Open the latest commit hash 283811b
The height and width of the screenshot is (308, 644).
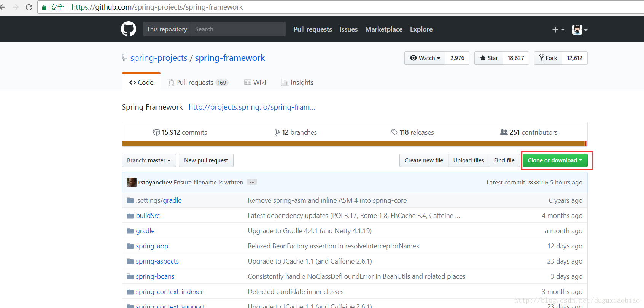pyautogui.click(x=537, y=182)
